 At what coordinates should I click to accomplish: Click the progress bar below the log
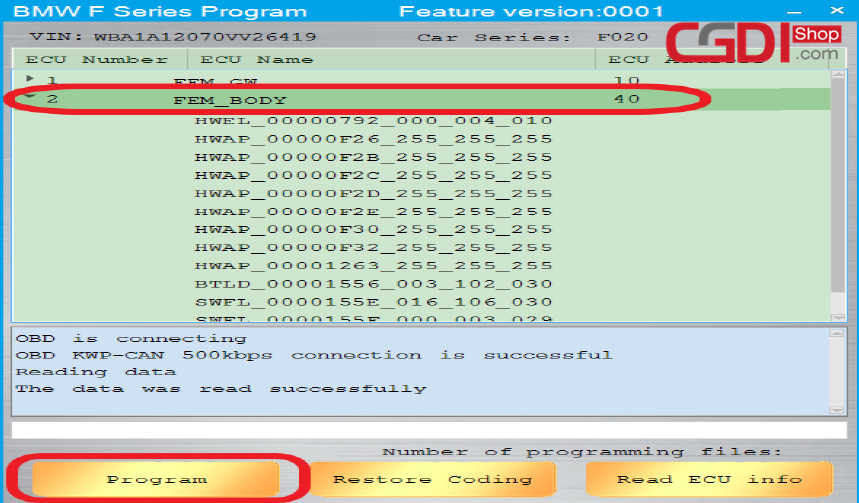coord(429,430)
